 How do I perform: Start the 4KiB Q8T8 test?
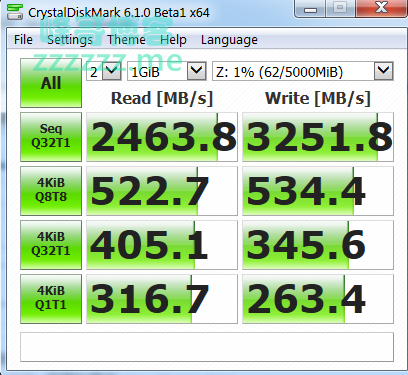pyautogui.click(x=51, y=191)
